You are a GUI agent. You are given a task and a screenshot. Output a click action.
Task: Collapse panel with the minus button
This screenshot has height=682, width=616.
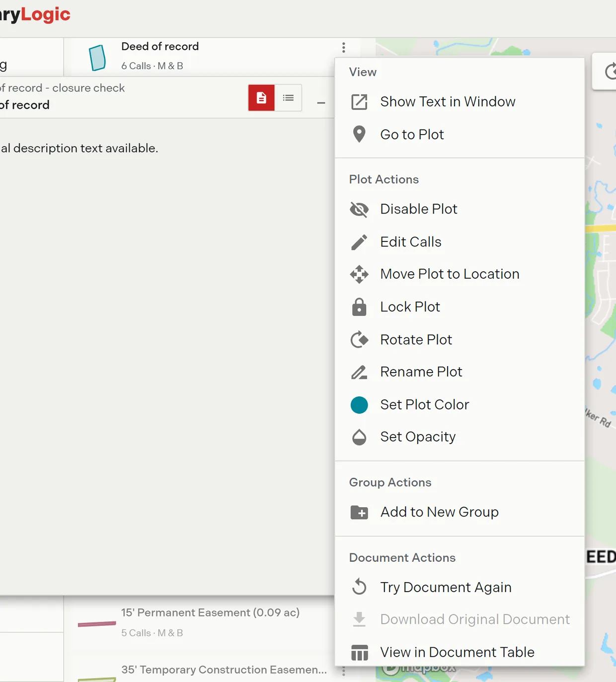[x=321, y=103]
